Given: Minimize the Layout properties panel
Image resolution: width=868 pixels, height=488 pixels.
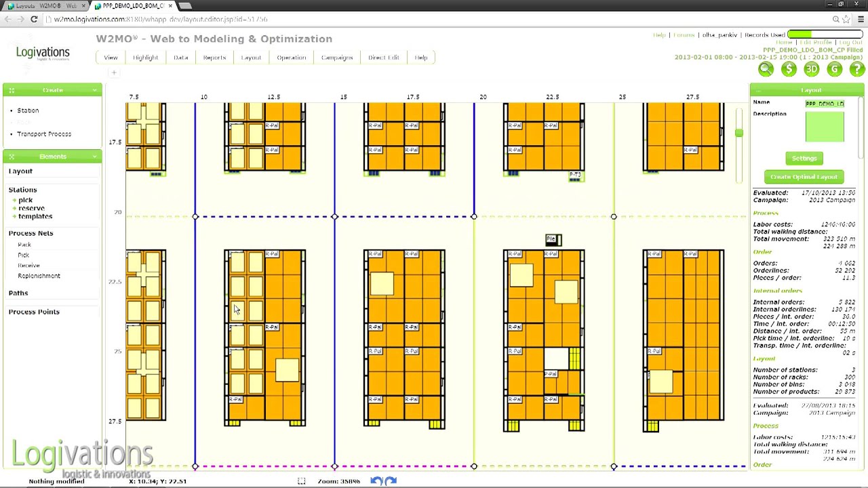Looking at the screenshot, I should (x=757, y=90).
